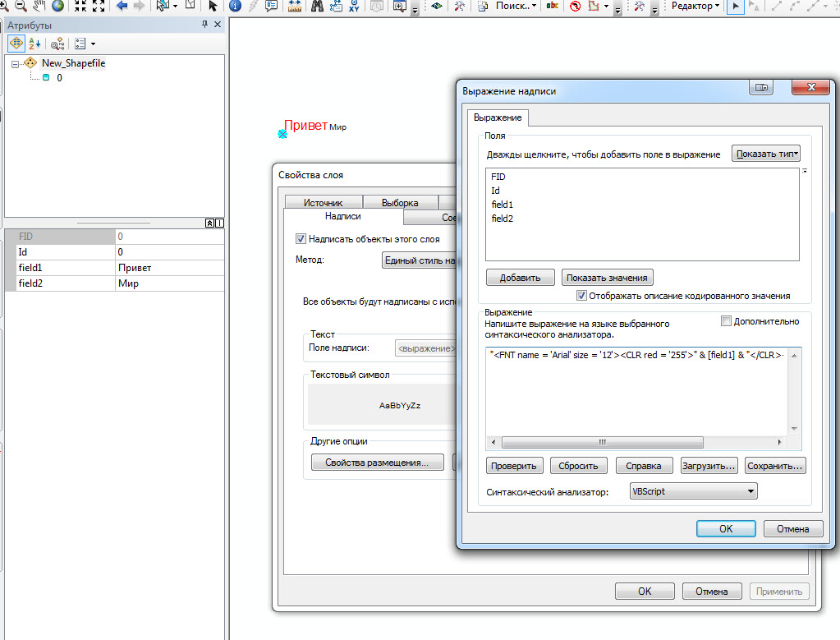The height and width of the screenshot is (640, 840).
Task: Click the Go To XY icon
Action: (354, 6)
